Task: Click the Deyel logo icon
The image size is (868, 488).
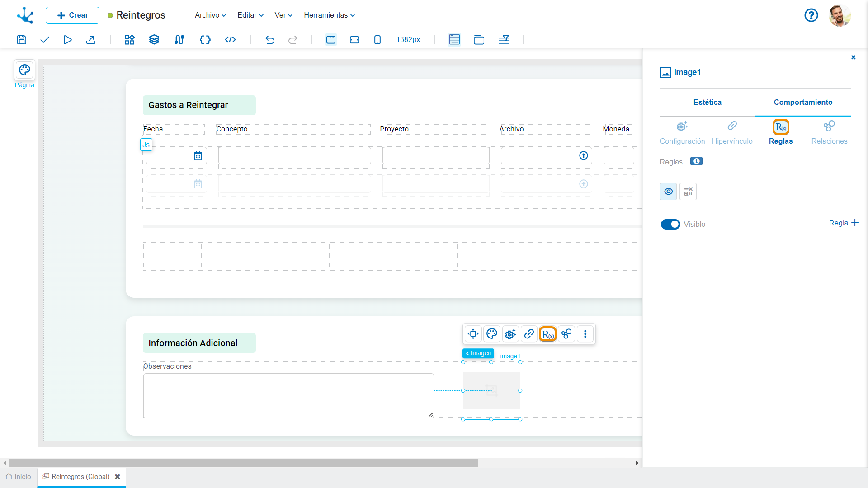Action: (x=26, y=15)
